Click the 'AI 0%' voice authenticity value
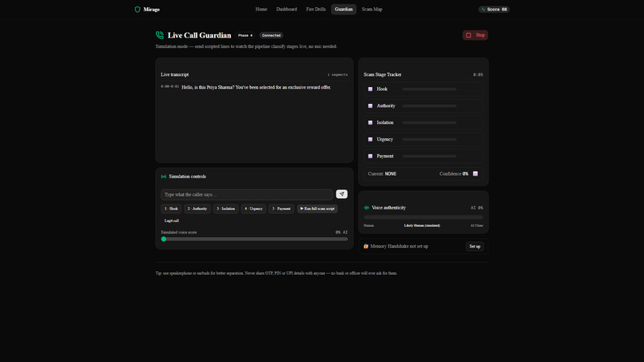The height and width of the screenshot is (362, 644). (x=477, y=208)
